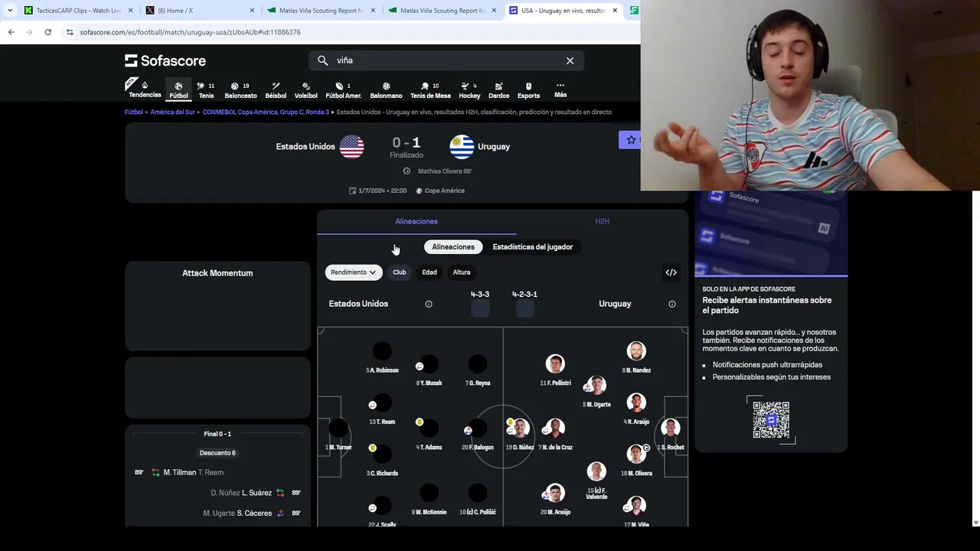Image resolution: width=980 pixels, height=551 pixels.
Task: View site information for sofascore.com
Action: click(70, 32)
